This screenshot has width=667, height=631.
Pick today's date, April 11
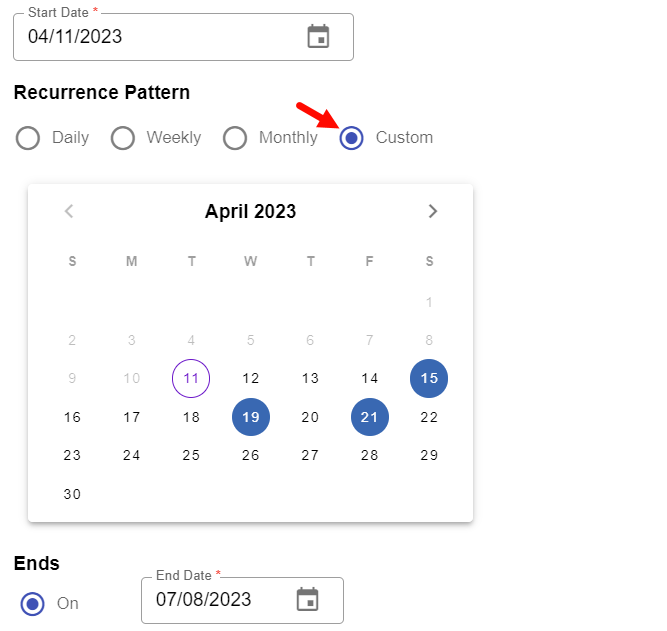pyautogui.click(x=191, y=378)
